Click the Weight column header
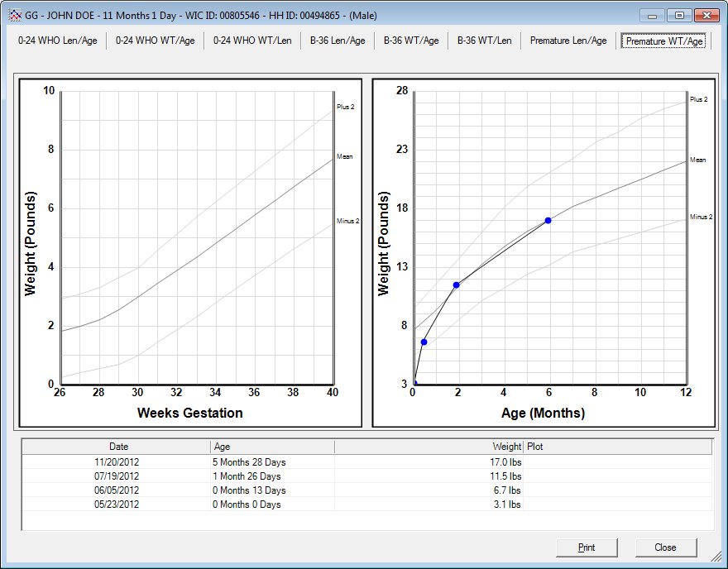 pyautogui.click(x=429, y=447)
